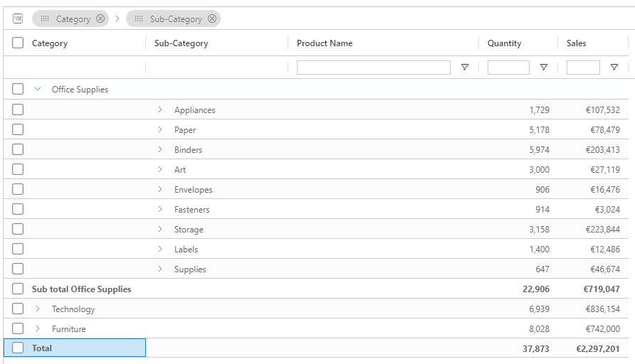The image size is (635, 364).
Task: Open the Product Name filter menu icon
Action: [465, 68]
